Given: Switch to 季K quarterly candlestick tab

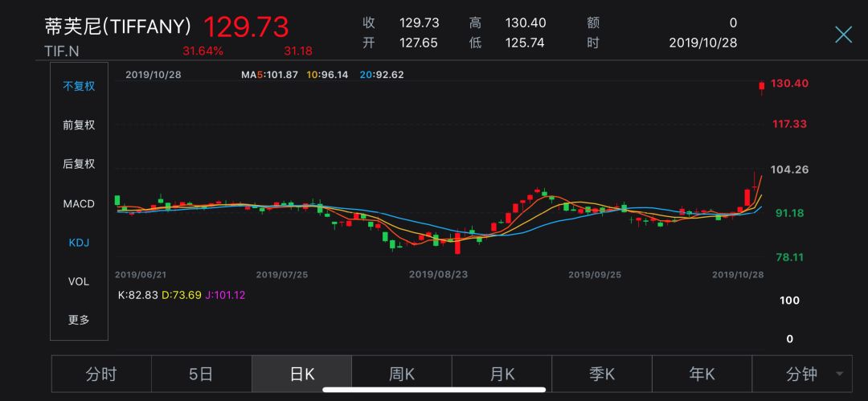Looking at the screenshot, I should tap(602, 374).
